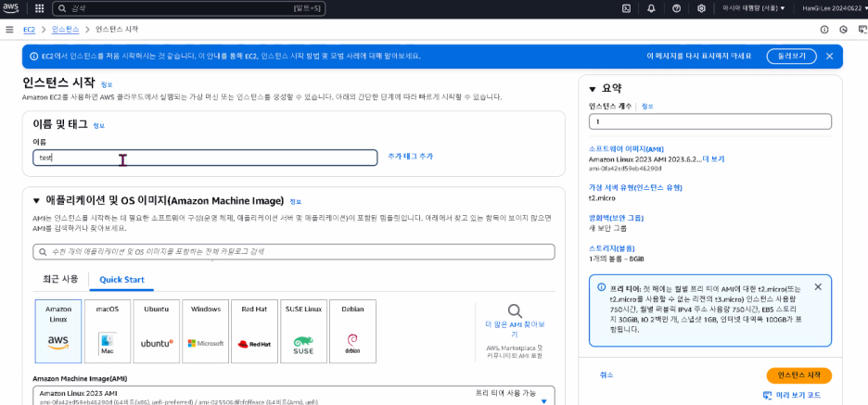Focus the number of instances field

pos(710,121)
